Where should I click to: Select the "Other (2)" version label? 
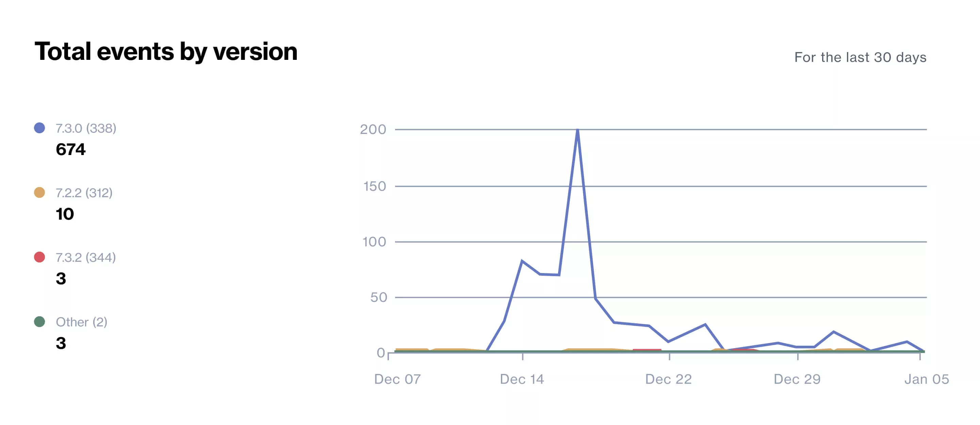(81, 322)
